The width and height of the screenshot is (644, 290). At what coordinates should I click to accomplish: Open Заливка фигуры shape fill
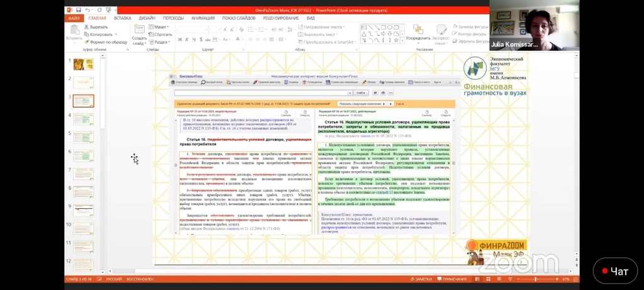coord(470,27)
